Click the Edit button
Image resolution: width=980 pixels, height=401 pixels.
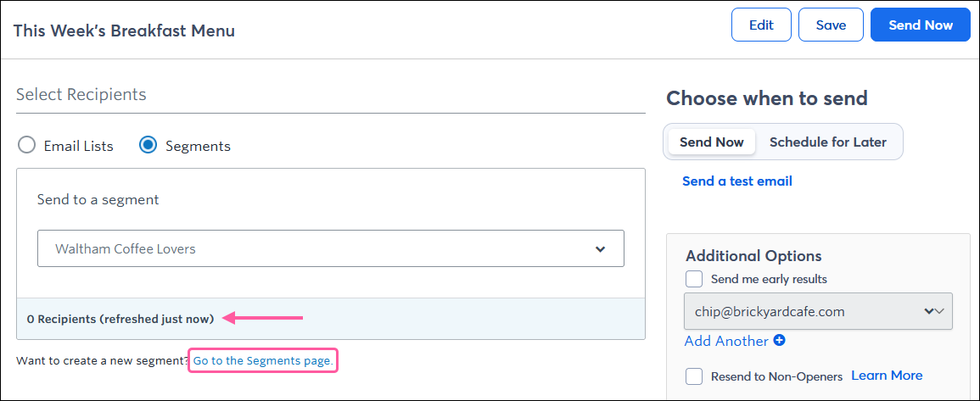pyautogui.click(x=761, y=25)
